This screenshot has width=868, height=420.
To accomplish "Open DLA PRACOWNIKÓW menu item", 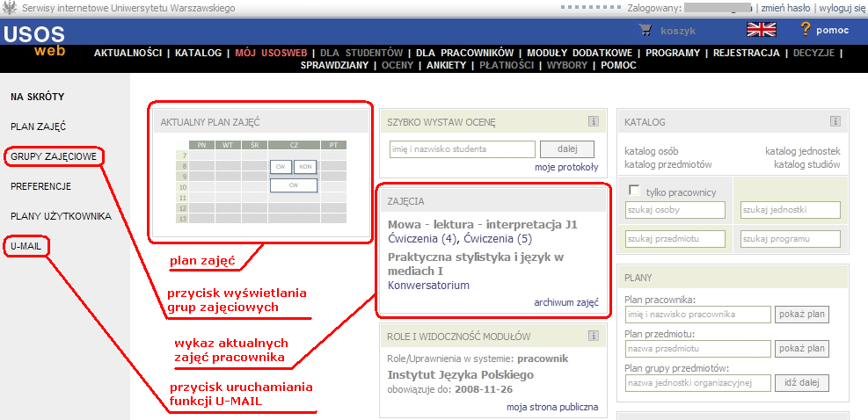I will 465,53.
